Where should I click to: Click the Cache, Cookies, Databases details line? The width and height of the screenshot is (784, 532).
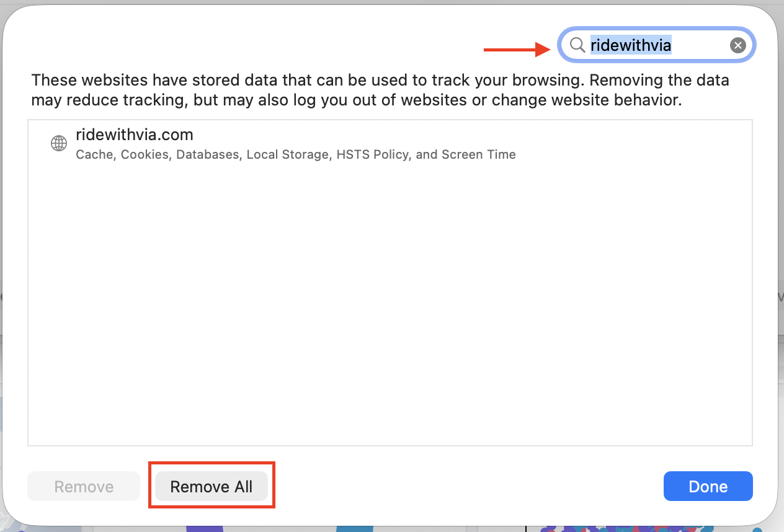pos(296,154)
